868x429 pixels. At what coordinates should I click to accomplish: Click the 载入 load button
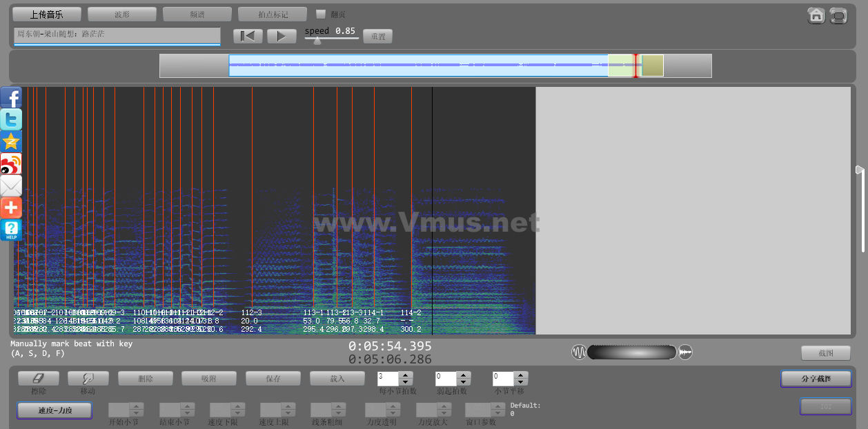337,379
